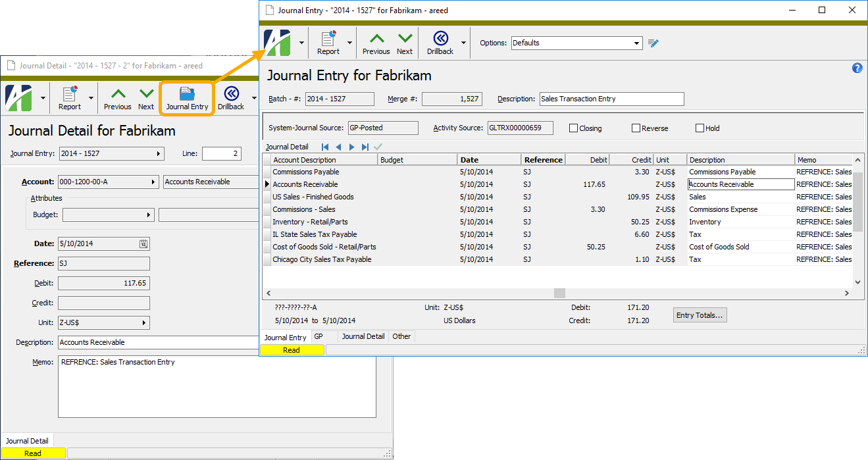
Task: Jump to last journal detail record
Action: coord(365,147)
